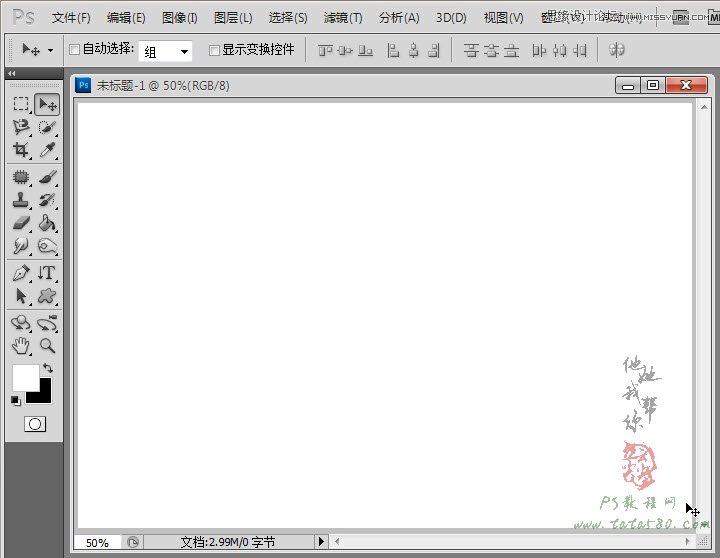Screen dimensions: 720x558
Task: Click the status bar preview icon
Action: click(x=133, y=542)
